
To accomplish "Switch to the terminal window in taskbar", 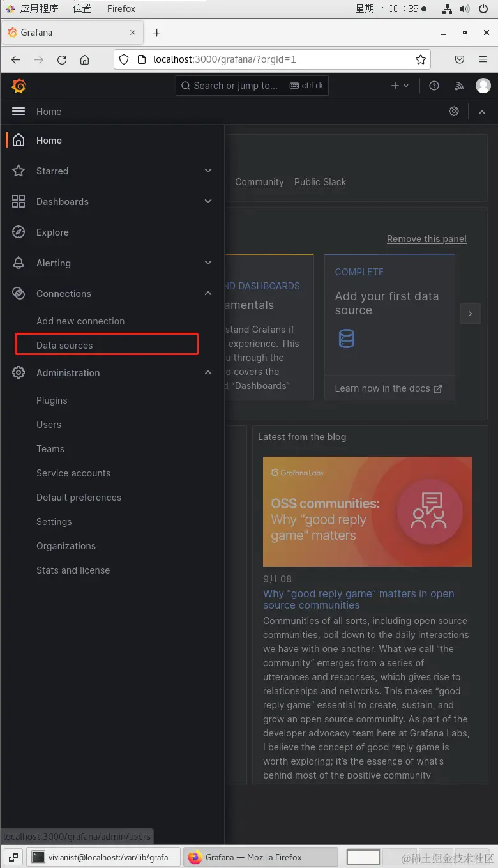I will (x=104, y=857).
